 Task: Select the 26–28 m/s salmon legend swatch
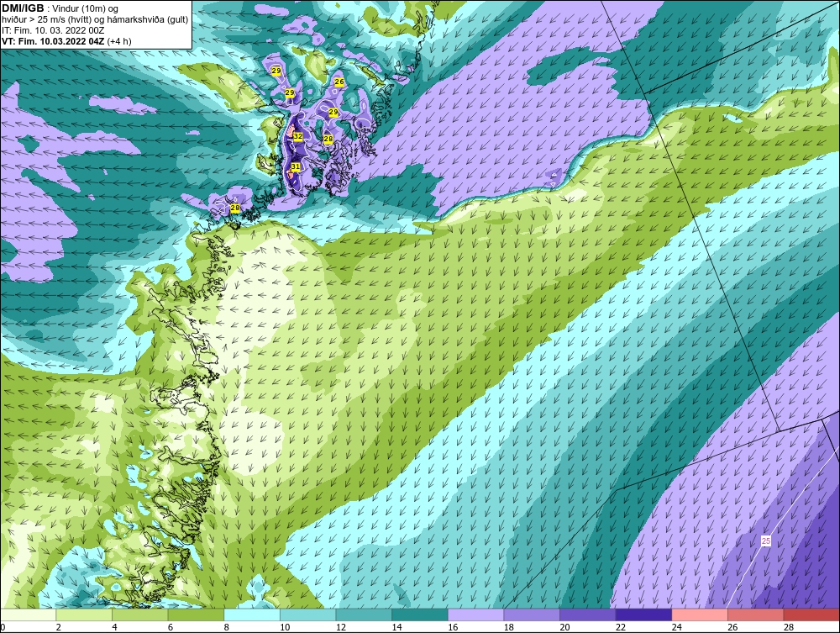pos(755,615)
